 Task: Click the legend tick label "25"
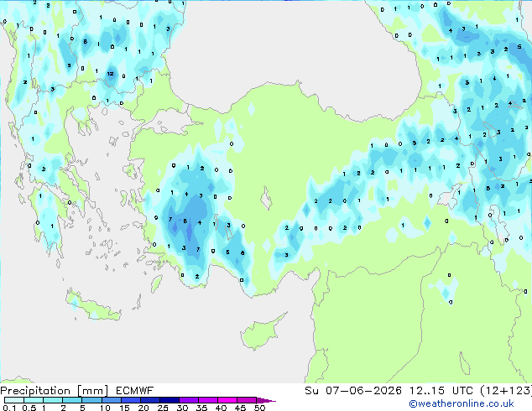pos(163,408)
